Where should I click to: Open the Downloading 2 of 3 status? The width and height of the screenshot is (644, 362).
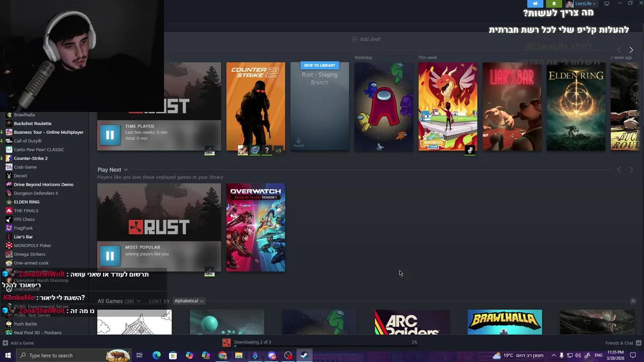pos(252,342)
